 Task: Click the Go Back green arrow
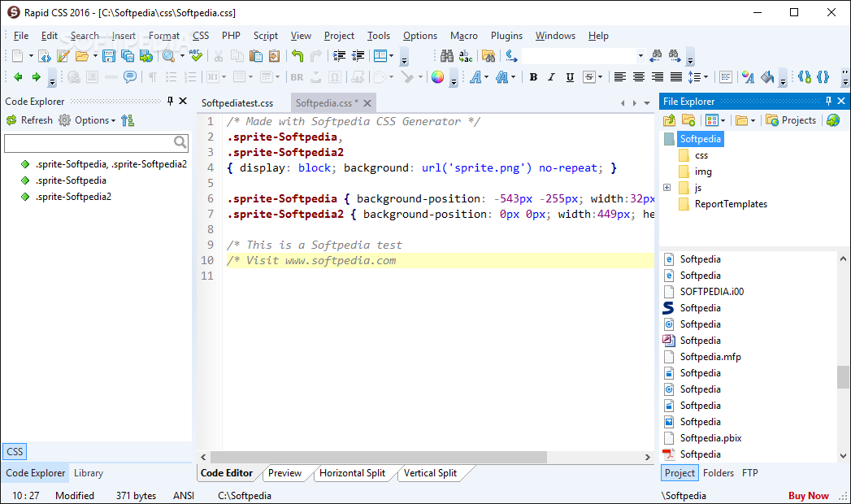[18, 77]
